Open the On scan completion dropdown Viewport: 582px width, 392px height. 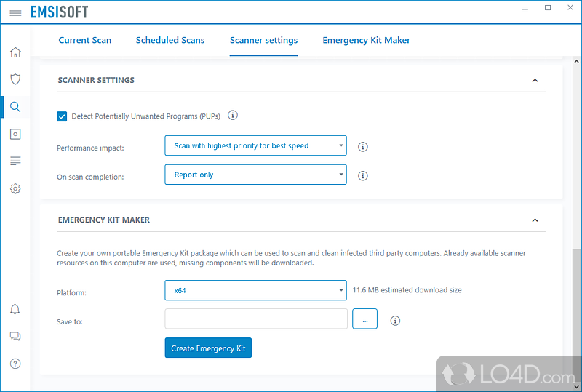(x=255, y=175)
